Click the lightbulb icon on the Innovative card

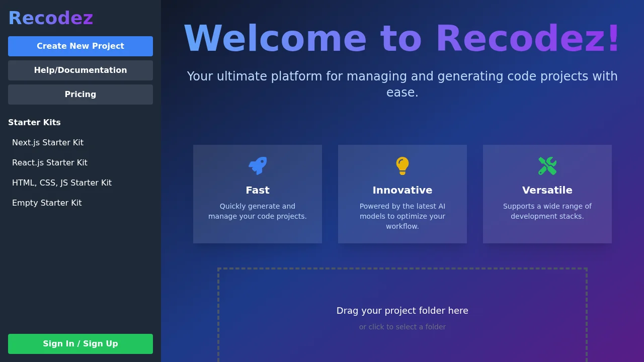(x=403, y=166)
